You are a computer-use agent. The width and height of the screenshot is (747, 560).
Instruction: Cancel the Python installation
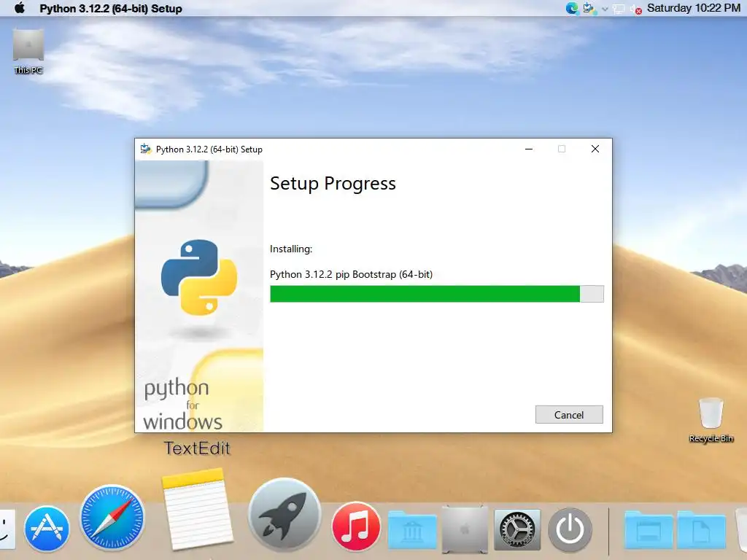pos(569,414)
